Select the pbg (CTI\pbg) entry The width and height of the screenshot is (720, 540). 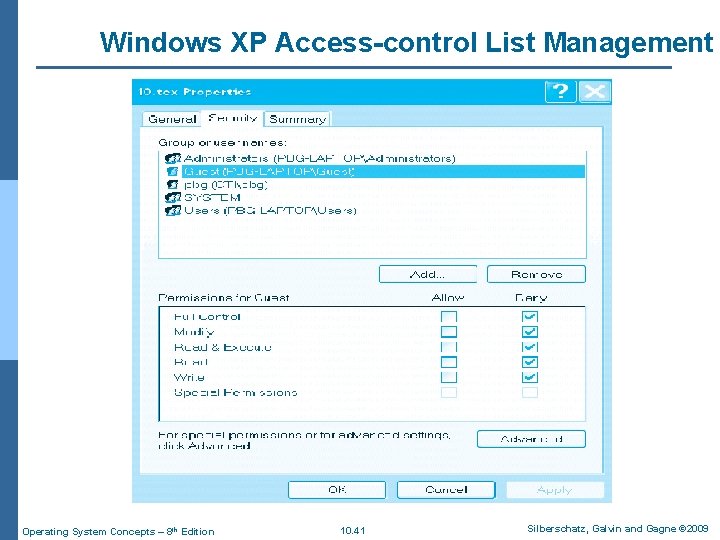[225, 185]
